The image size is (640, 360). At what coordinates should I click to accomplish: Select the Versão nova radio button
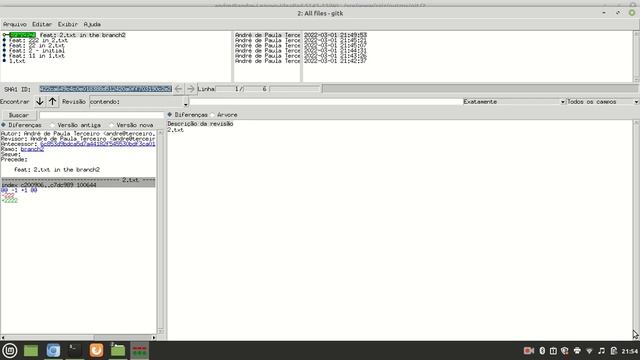tap(131, 125)
